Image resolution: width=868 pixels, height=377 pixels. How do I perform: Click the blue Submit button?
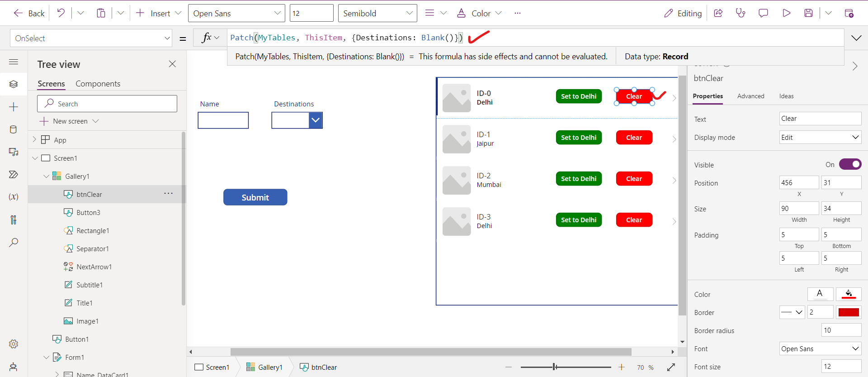(255, 197)
